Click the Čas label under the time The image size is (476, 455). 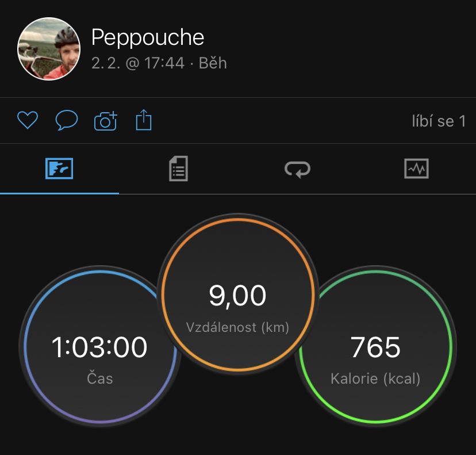[x=100, y=378]
